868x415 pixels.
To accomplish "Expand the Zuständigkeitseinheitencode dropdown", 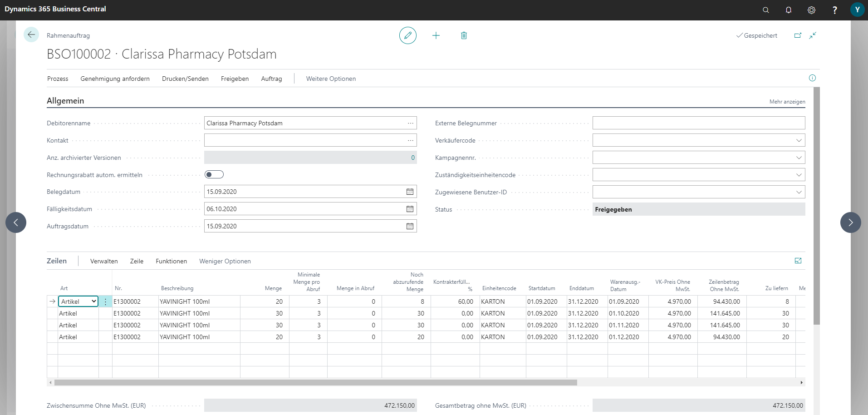I will (799, 175).
